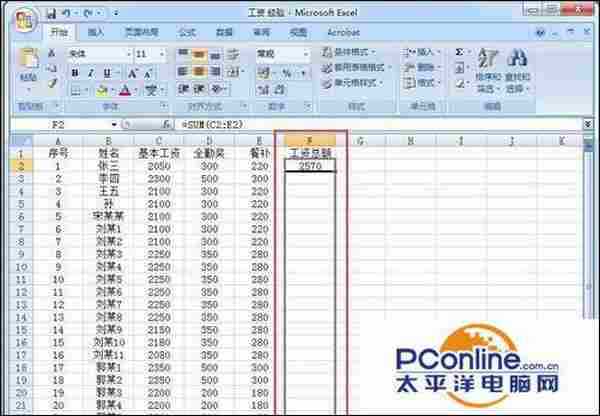Click Delete cells (删除) button
The image size is (600, 416).
(422, 67)
